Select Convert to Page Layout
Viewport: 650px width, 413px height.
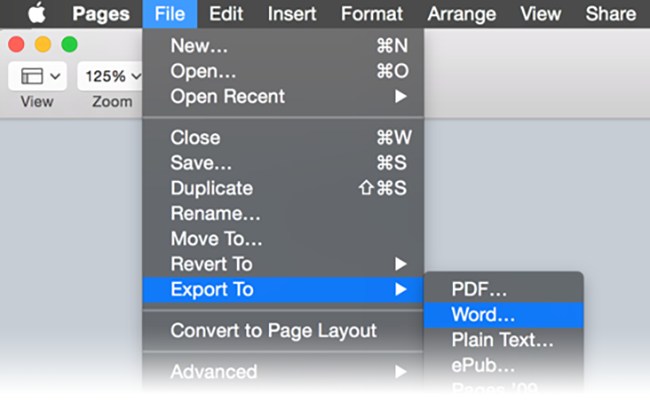[283, 331]
